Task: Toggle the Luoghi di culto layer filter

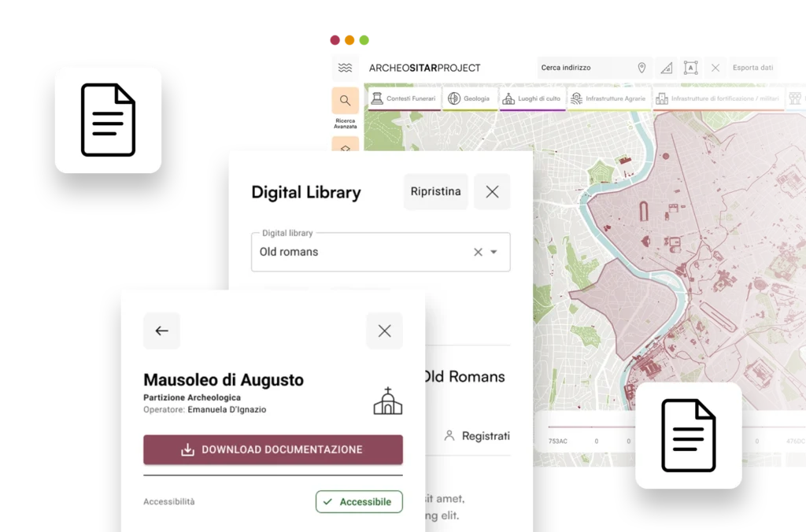Action: coord(533,99)
